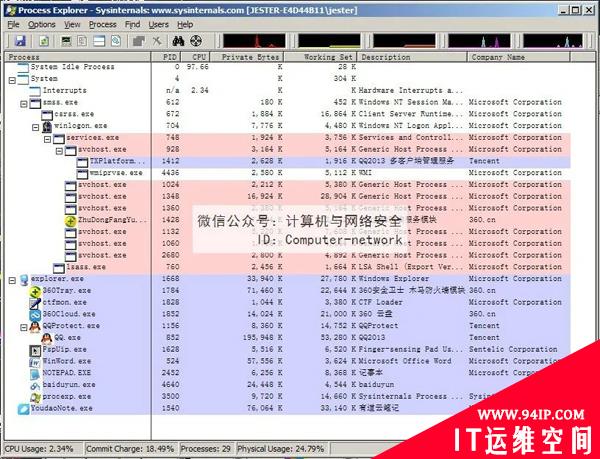This screenshot has height=459, width=600.
Task: Select the System Idle Process row
Action: pos(287,67)
